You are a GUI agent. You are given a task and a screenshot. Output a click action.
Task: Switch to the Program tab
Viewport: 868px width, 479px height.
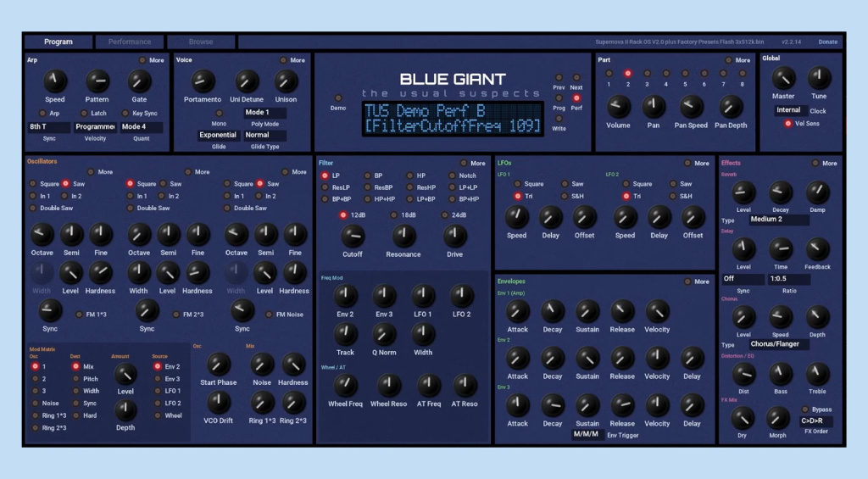58,42
